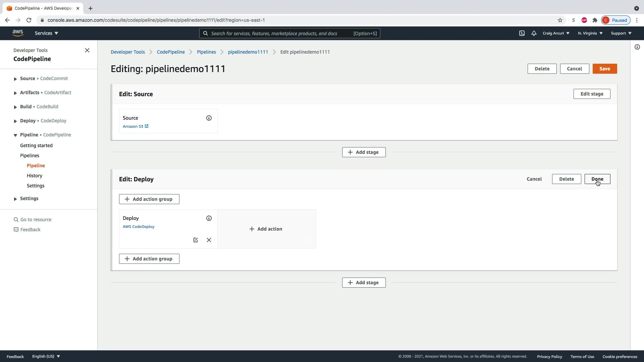Open History in sidebar

pyautogui.click(x=35, y=176)
